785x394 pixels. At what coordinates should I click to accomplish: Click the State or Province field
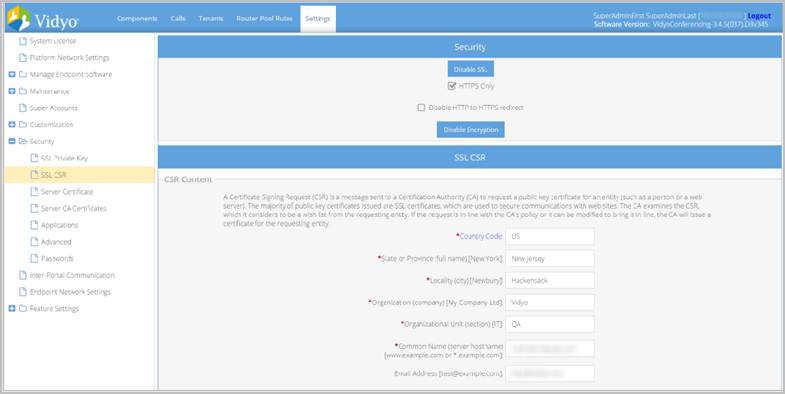click(550, 258)
